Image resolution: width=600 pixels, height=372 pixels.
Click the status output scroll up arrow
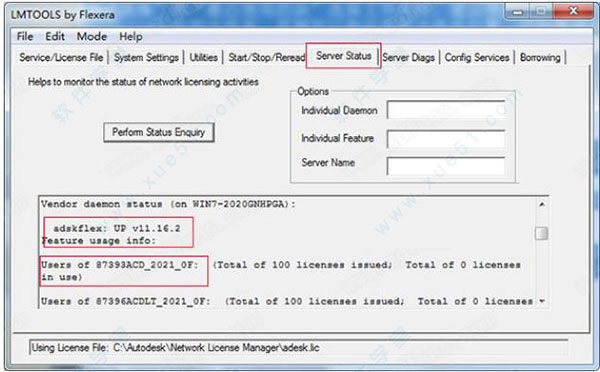(542, 205)
